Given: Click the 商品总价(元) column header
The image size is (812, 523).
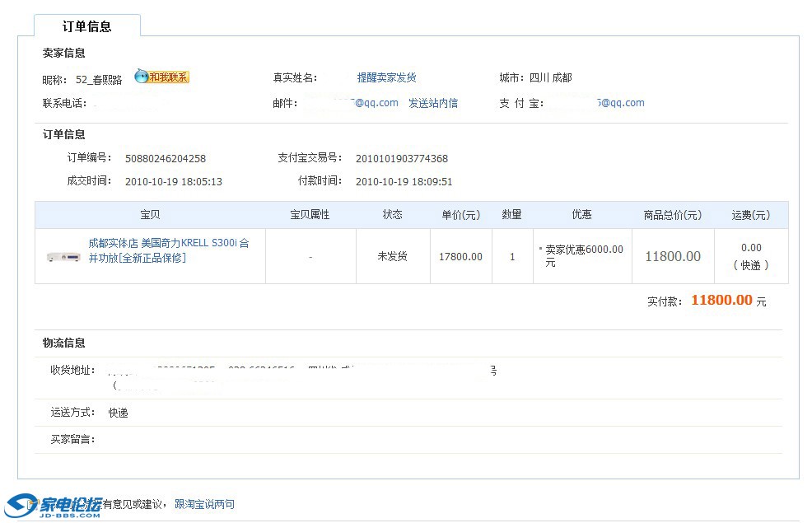Looking at the screenshot, I should 673,215.
